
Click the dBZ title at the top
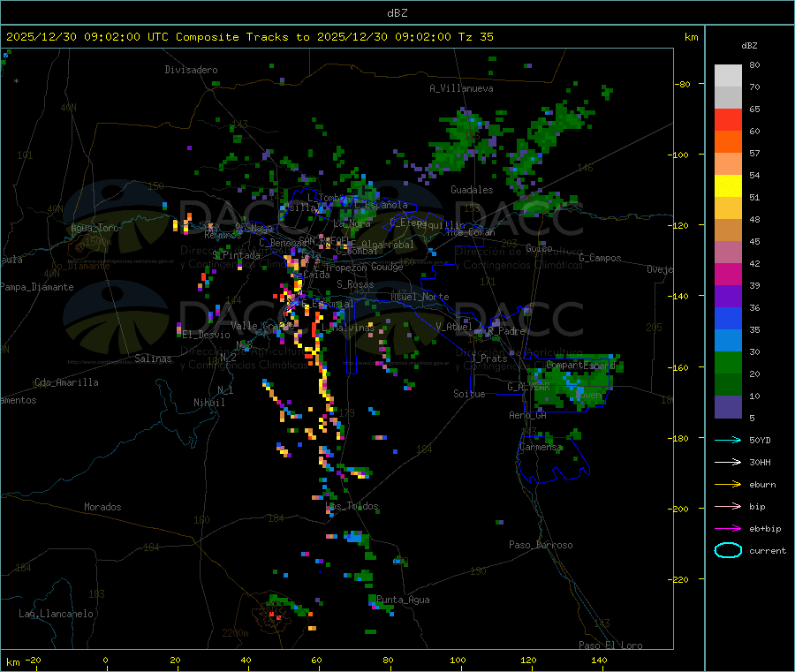click(397, 12)
